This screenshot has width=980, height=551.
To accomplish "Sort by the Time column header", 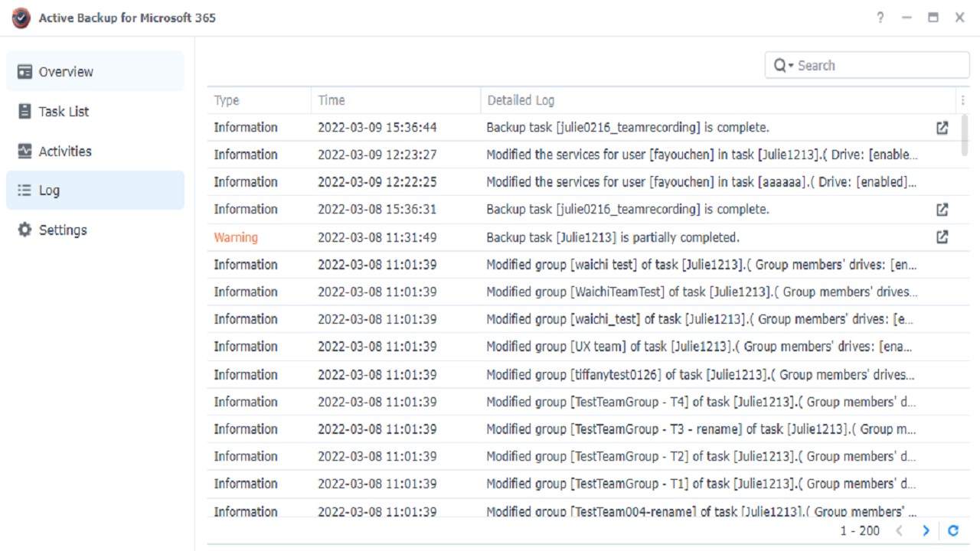I will 396,100.
